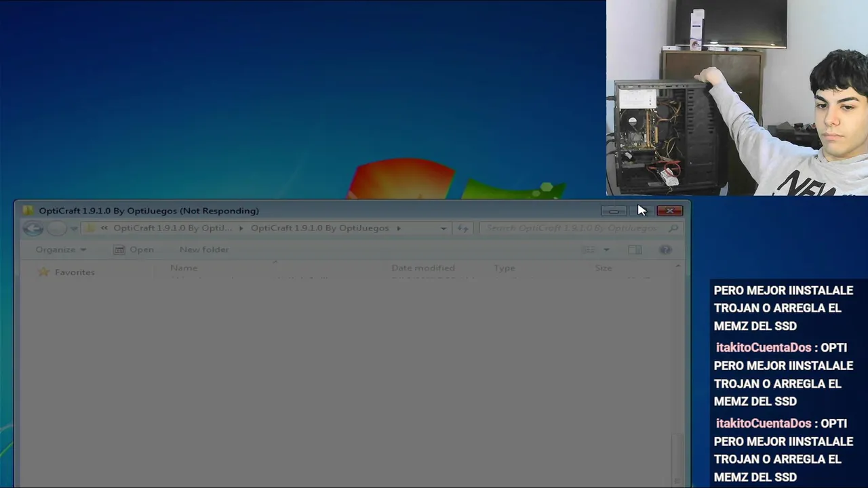868x488 pixels.
Task: Click the search magnifier icon
Action: click(673, 228)
